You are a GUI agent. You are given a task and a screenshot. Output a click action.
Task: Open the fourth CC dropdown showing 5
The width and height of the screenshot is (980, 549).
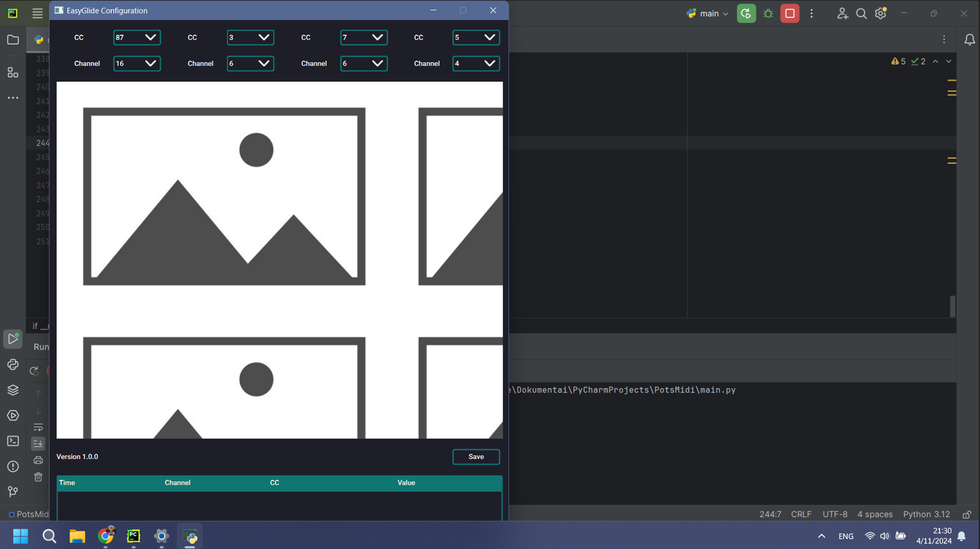(x=476, y=37)
